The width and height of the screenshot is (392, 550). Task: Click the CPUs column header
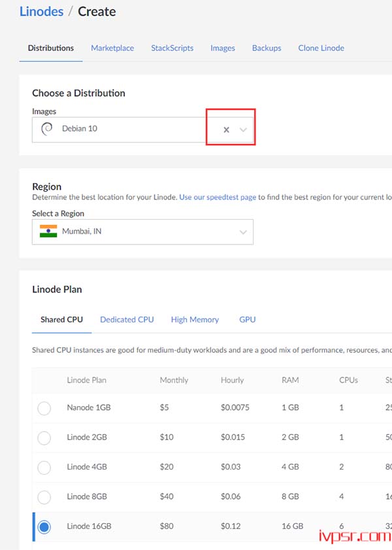[349, 380]
